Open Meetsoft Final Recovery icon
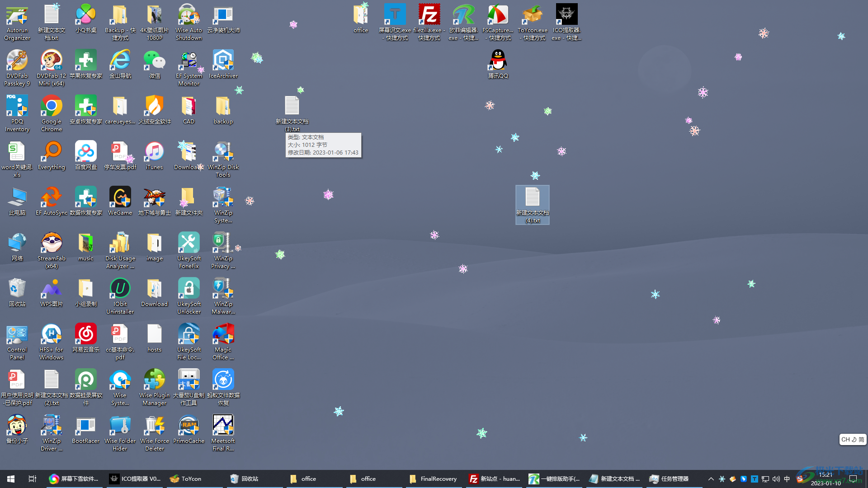The image size is (868, 488). [223, 433]
